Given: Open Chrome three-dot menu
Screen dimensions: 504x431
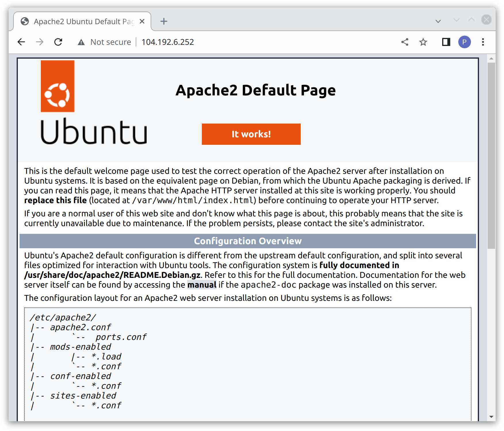Looking at the screenshot, I should [x=483, y=42].
